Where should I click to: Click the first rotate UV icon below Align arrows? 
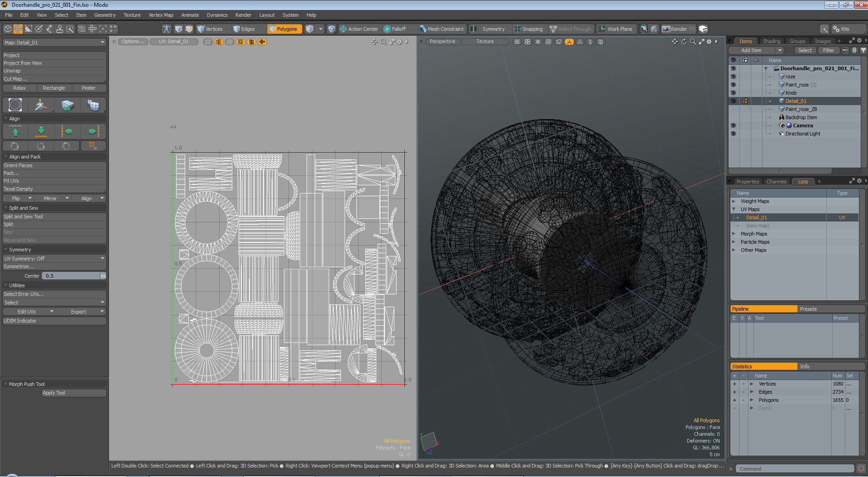click(15, 145)
